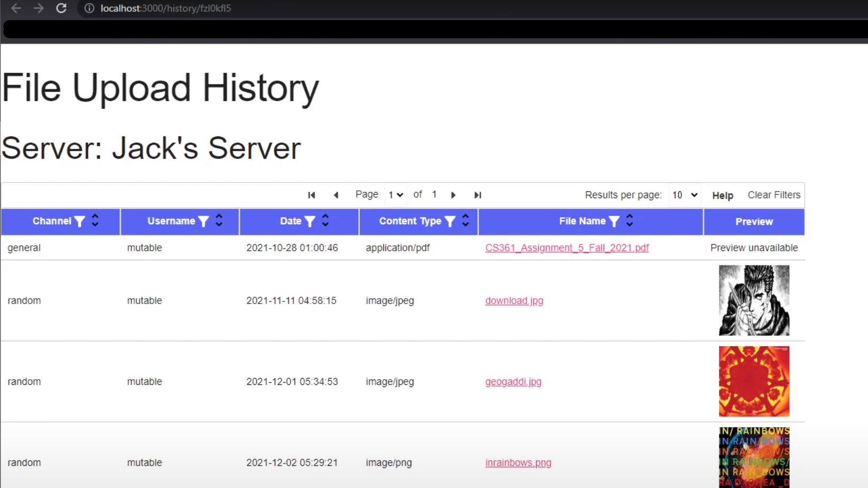Sort the Date column ascending
The height and width of the screenshot is (488, 868).
325,217
